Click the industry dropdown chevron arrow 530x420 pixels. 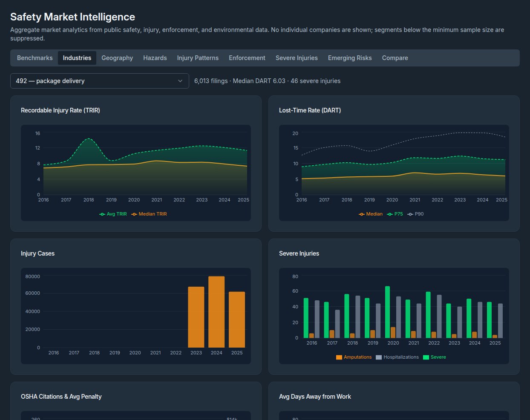[180, 81]
